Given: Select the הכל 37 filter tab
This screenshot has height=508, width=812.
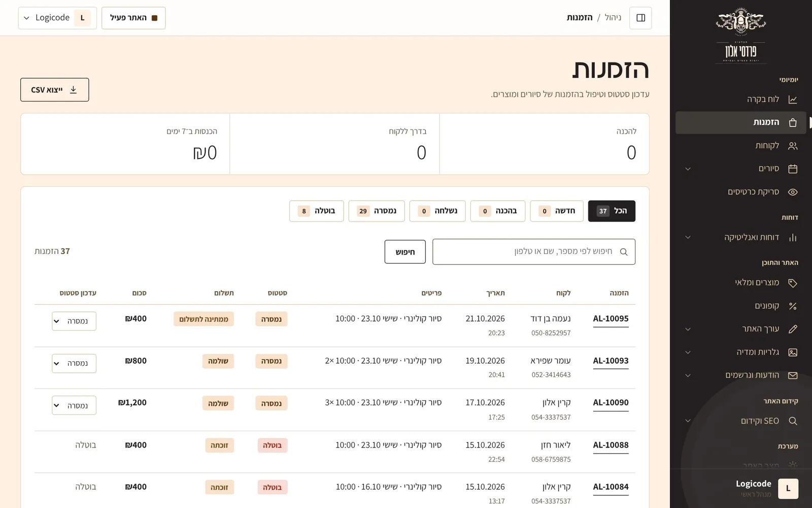Looking at the screenshot, I should (x=612, y=211).
